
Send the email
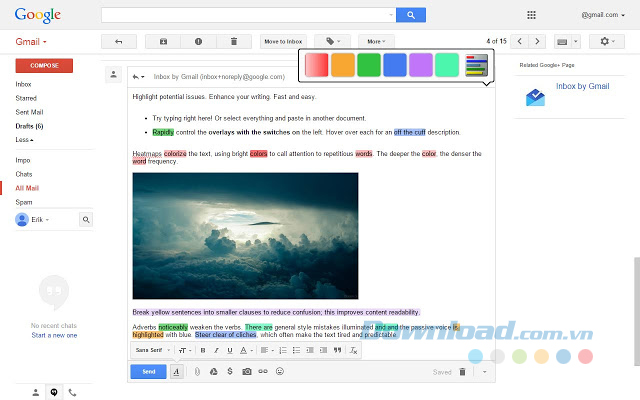click(149, 372)
